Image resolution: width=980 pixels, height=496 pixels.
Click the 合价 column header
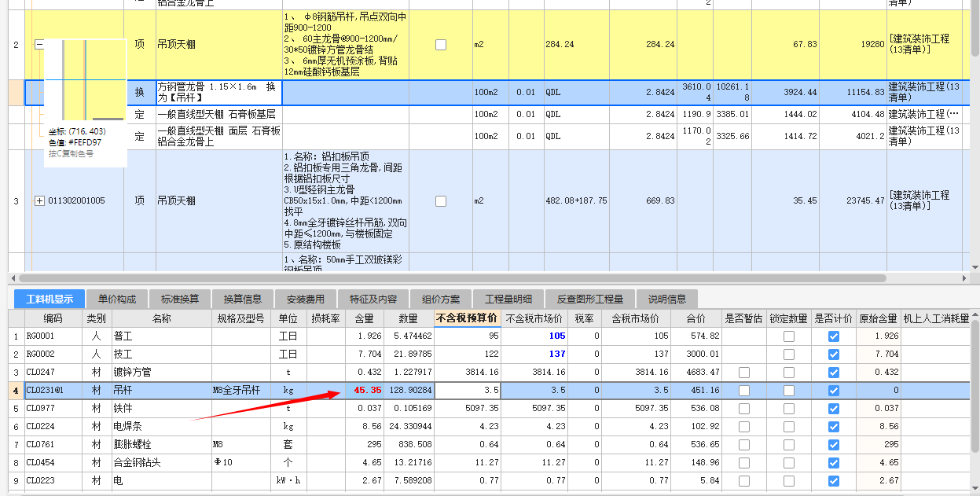[696, 318]
